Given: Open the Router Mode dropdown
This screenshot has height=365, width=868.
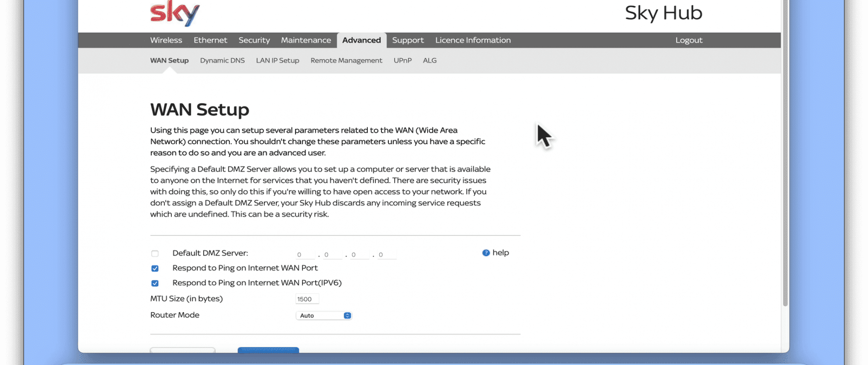Looking at the screenshot, I should point(323,316).
